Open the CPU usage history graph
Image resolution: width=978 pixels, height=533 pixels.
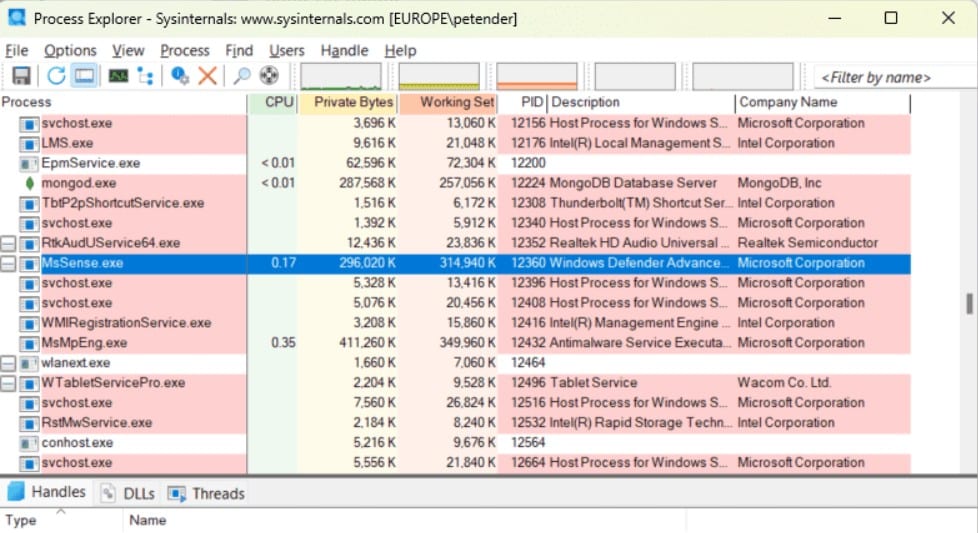pos(341,76)
